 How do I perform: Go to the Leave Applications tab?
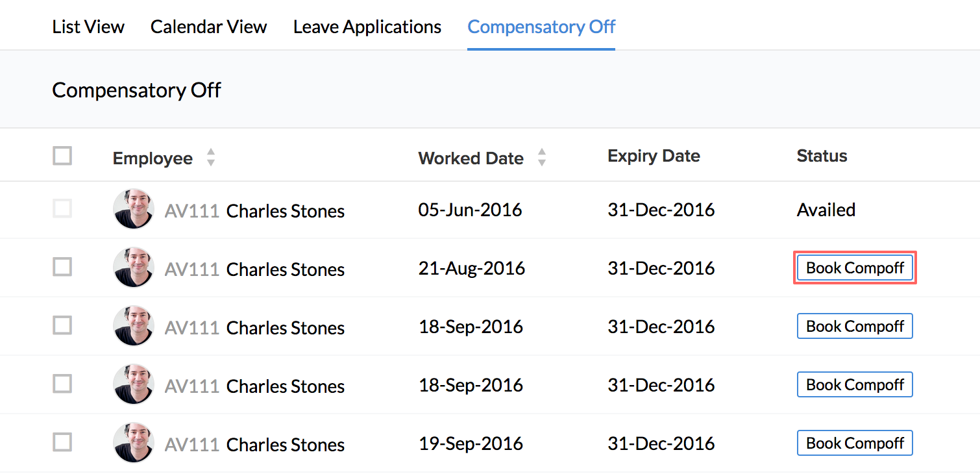pyautogui.click(x=367, y=27)
